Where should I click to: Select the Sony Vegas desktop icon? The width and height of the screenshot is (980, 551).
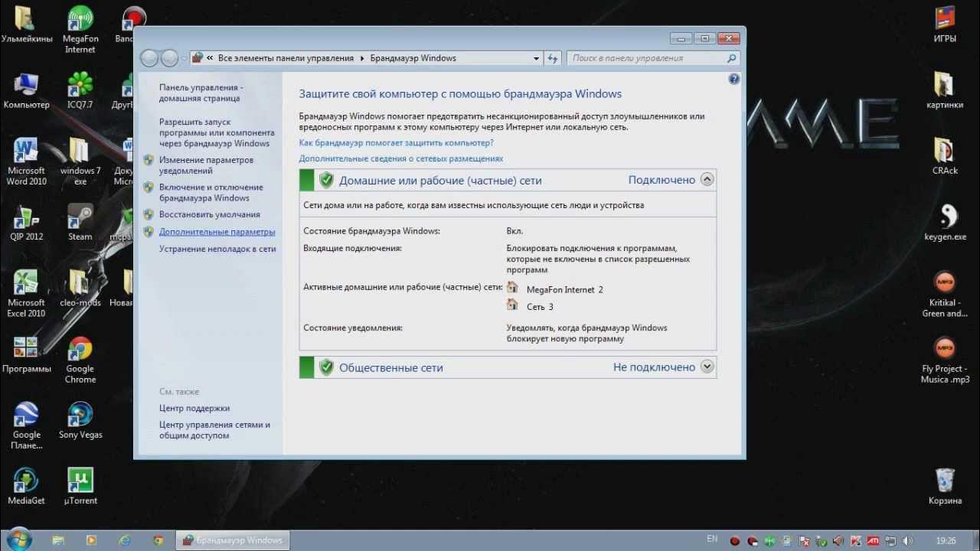(x=80, y=420)
